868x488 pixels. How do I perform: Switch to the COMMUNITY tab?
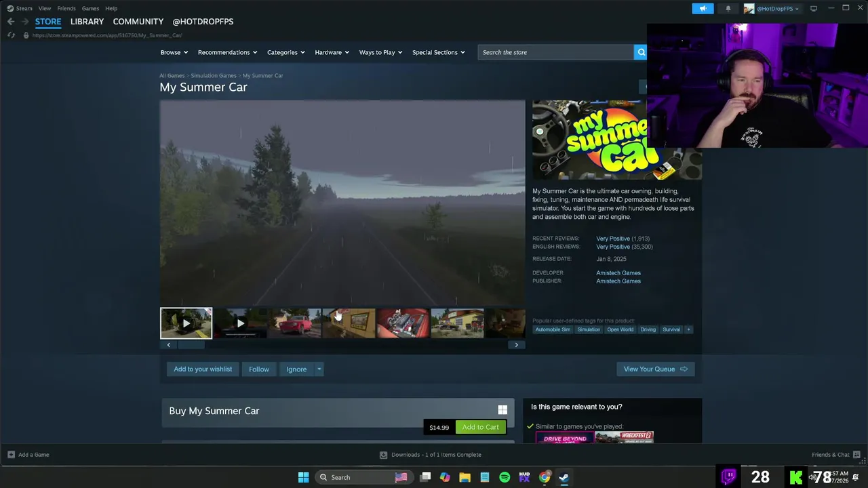coord(138,22)
